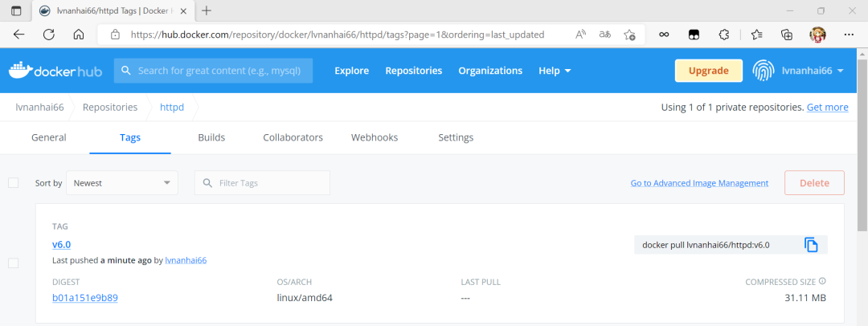This screenshot has height=326, width=868.
Task: Click the linux/amd64 value
Action: coord(305,298)
